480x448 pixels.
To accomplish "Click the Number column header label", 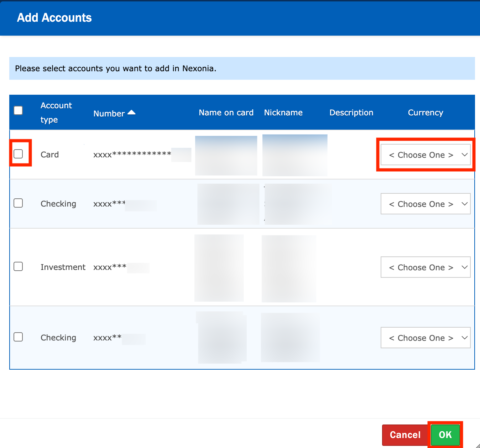I will pos(109,114).
